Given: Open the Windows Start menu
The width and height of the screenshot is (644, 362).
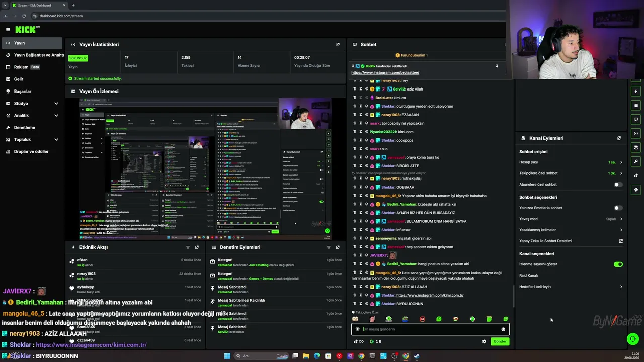Looking at the screenshot, I should 227,356.
